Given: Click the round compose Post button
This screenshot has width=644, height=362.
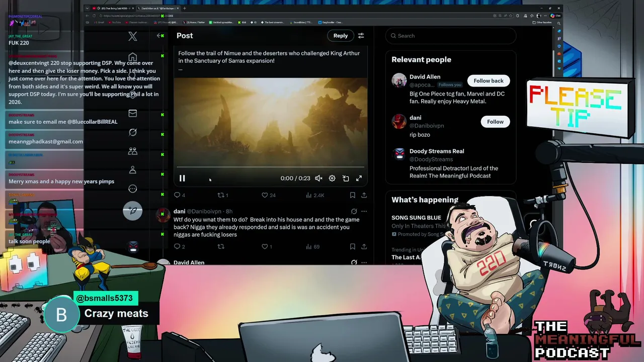Looking at the screenshot, I should (x=133, y=211).
